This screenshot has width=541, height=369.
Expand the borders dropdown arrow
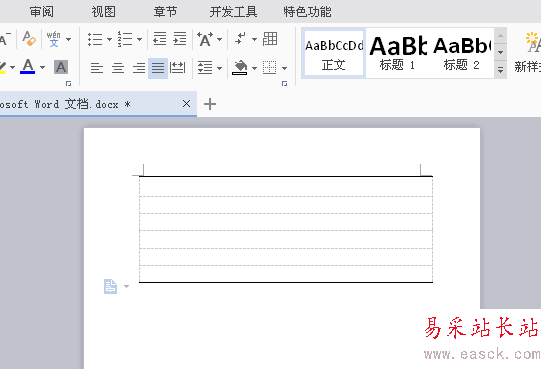tap(284, 68)
